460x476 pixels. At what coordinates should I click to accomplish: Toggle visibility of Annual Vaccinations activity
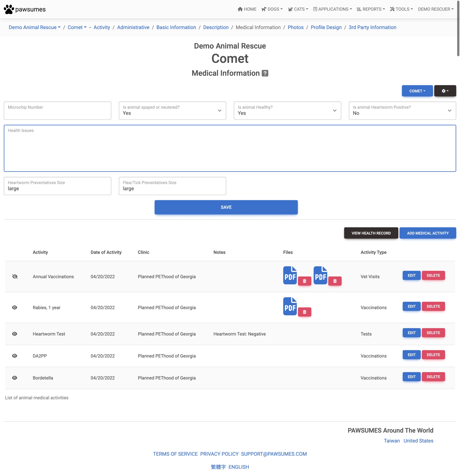tap(15, 276)
